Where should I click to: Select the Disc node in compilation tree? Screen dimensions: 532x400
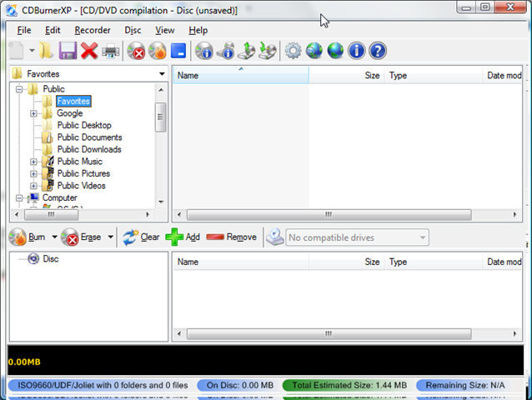click(50, 259)
